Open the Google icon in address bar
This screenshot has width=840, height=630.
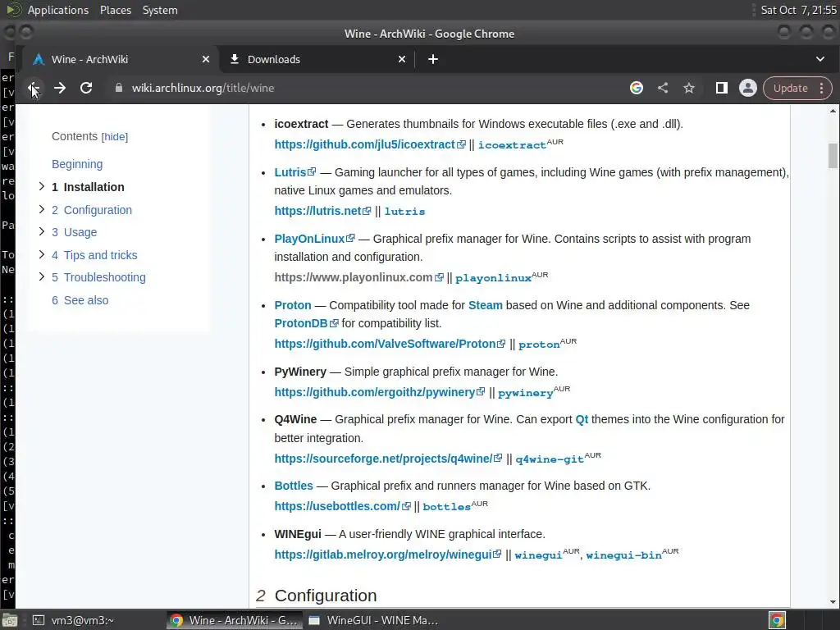637,89
